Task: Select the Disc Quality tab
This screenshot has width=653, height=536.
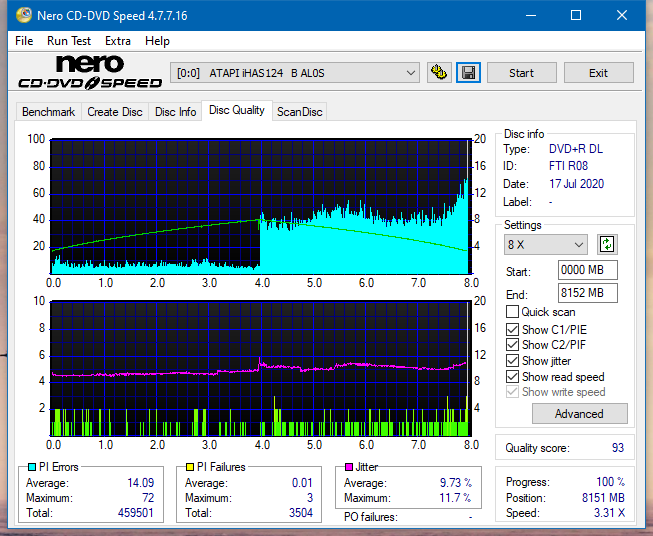Action: pos(237,110)
